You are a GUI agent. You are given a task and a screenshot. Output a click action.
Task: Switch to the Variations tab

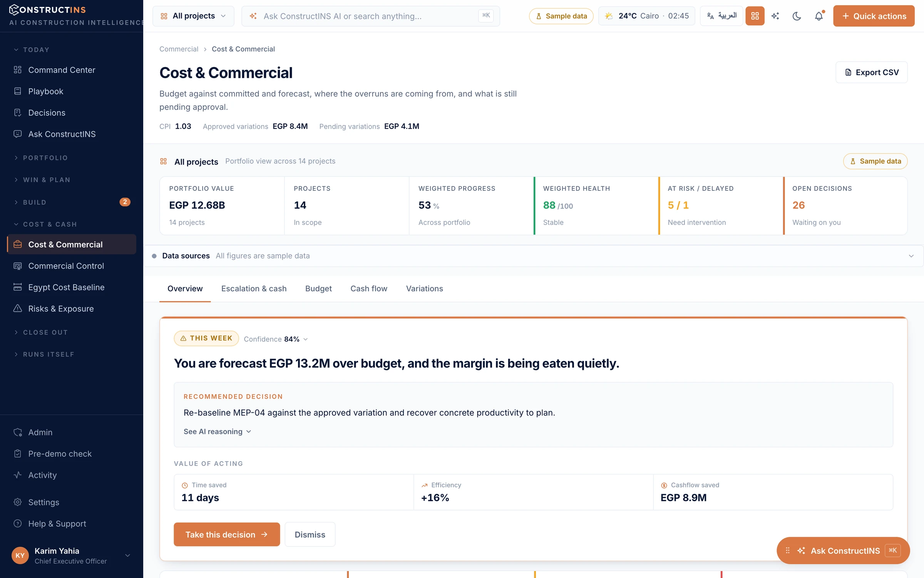pyautogui.click(x=424, y=289)
